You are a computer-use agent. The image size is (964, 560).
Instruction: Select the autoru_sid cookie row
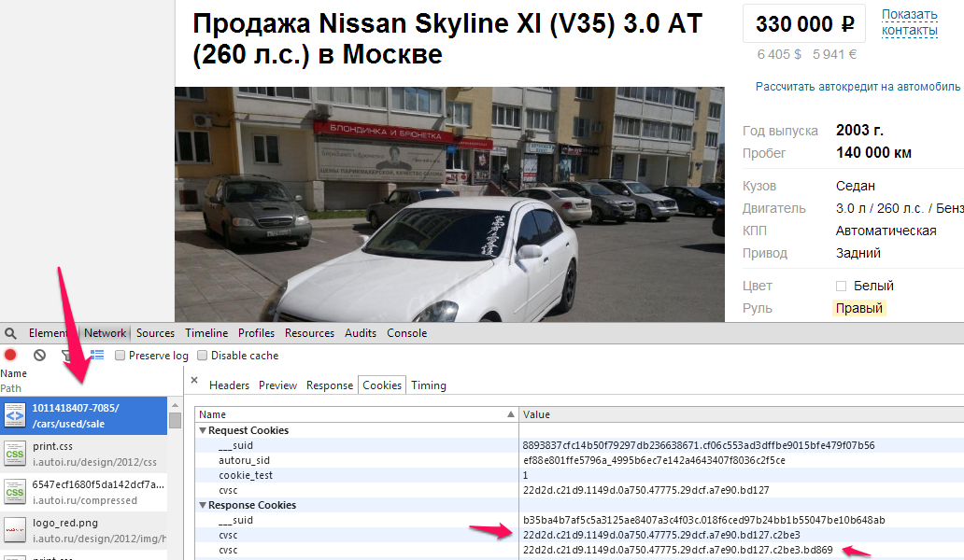click(579, 460)
